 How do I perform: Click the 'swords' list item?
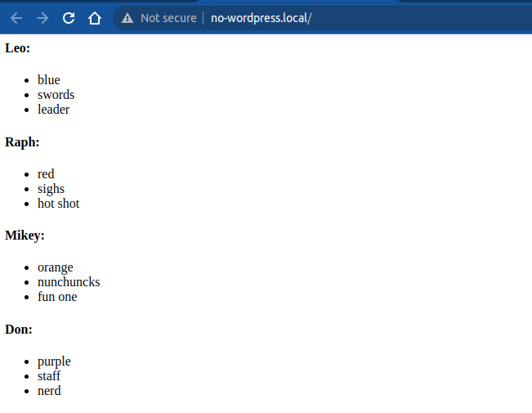tap(56, 95)
